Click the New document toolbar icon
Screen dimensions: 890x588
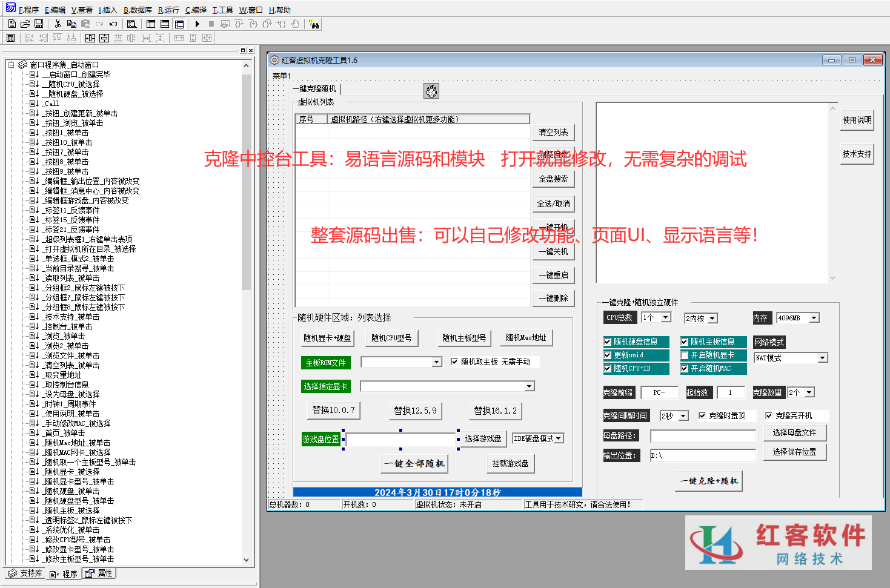[12, 24]
